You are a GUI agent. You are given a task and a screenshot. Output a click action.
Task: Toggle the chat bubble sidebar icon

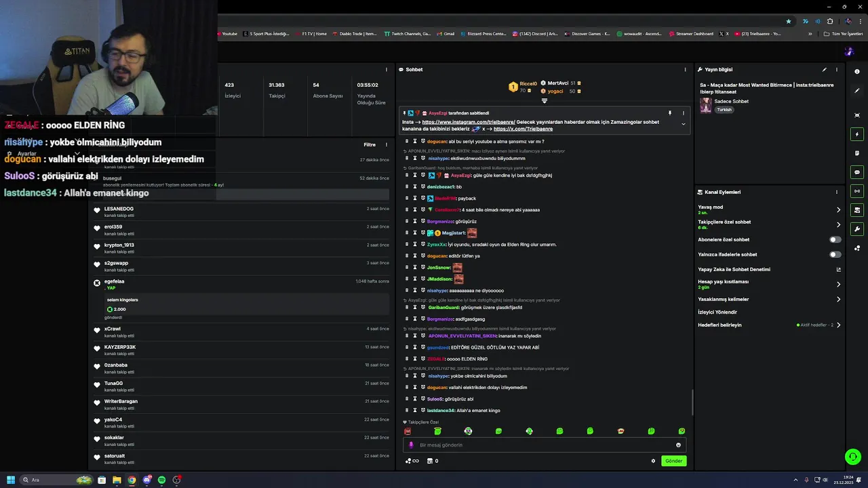pos(857,172)
